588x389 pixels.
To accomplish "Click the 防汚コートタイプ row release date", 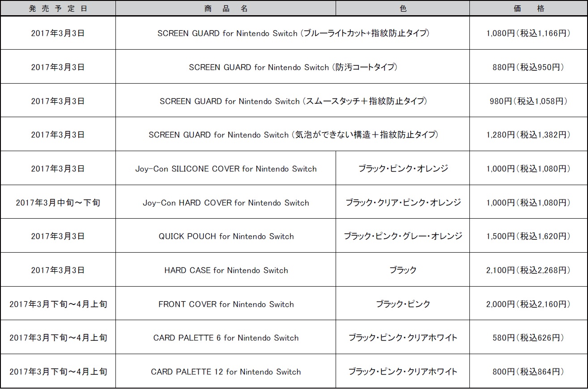I will pos(58,67).
